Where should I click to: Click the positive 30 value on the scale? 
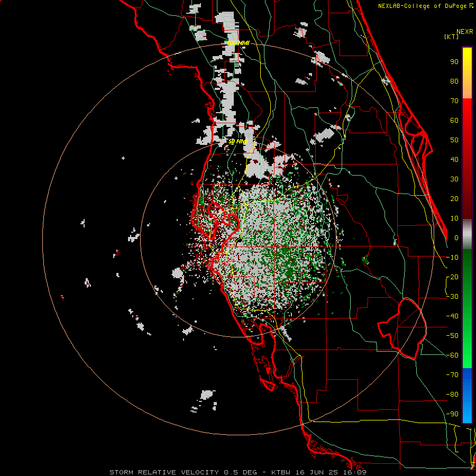click(x=454, y=179)
